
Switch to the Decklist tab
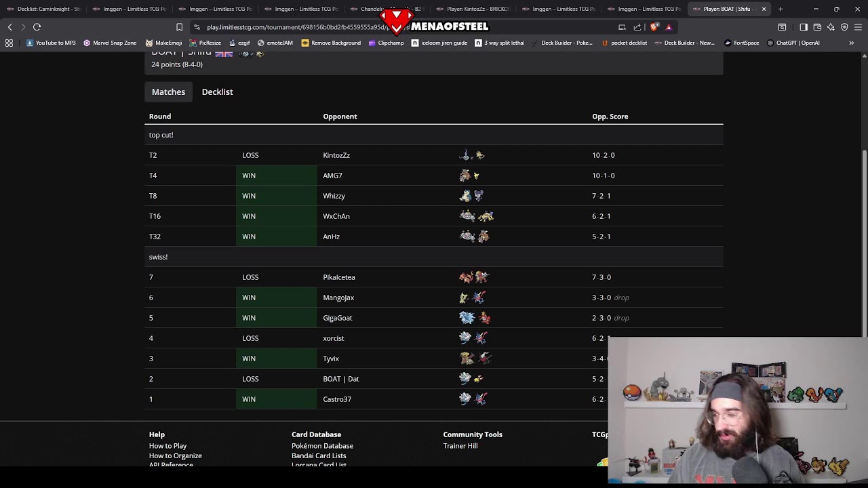tap(218, 91)
